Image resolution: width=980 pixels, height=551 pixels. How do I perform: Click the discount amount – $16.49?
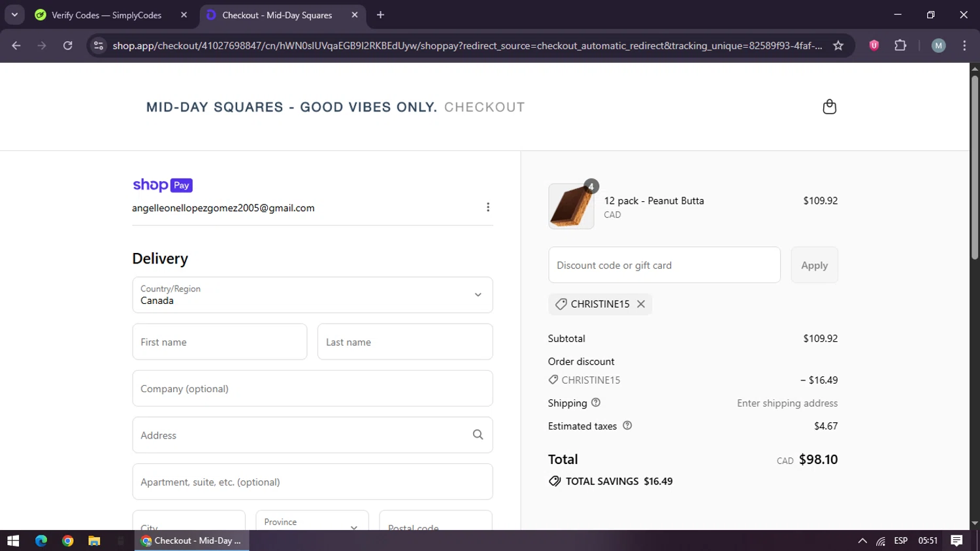(x=819, y=380)
